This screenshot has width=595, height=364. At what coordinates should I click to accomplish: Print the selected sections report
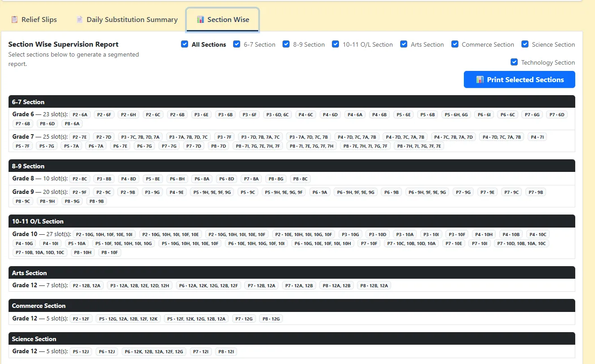520,79
